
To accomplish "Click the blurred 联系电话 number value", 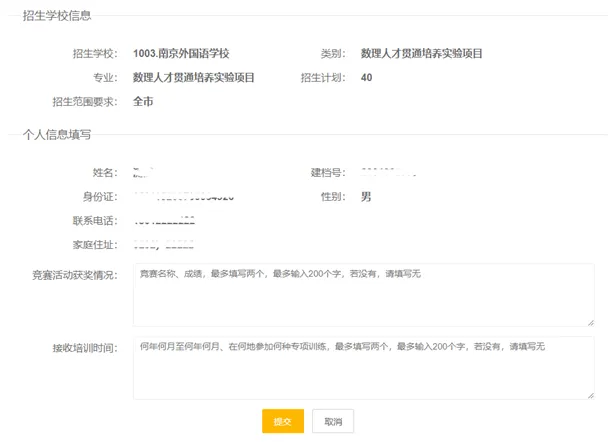I will tap(164, 221).
